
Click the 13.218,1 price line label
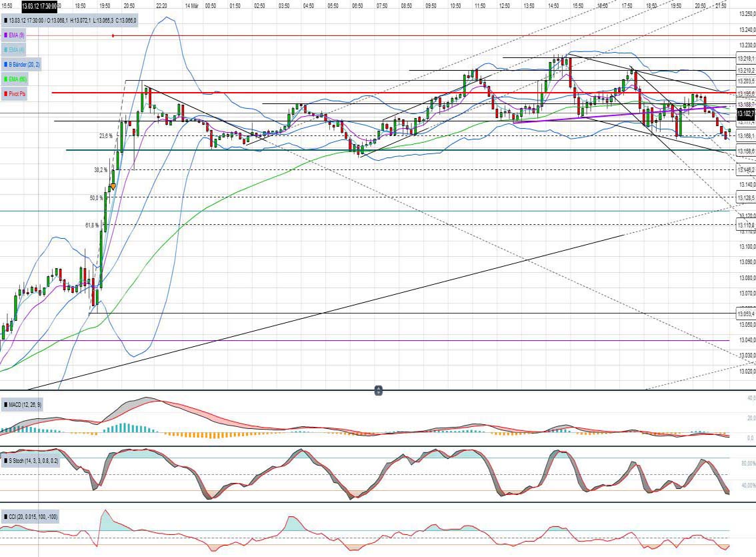746,58
